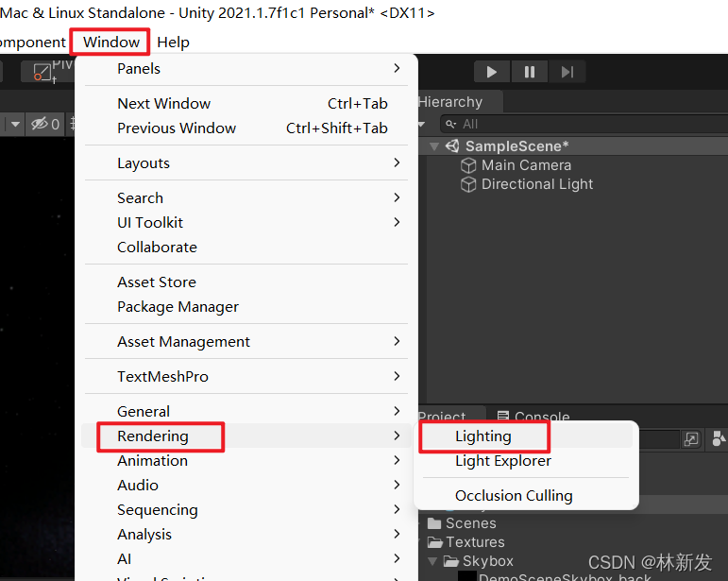Click the Main Camera cube icon
The image size is (728, 581).
pyautogui.click(x=468, y=165)
